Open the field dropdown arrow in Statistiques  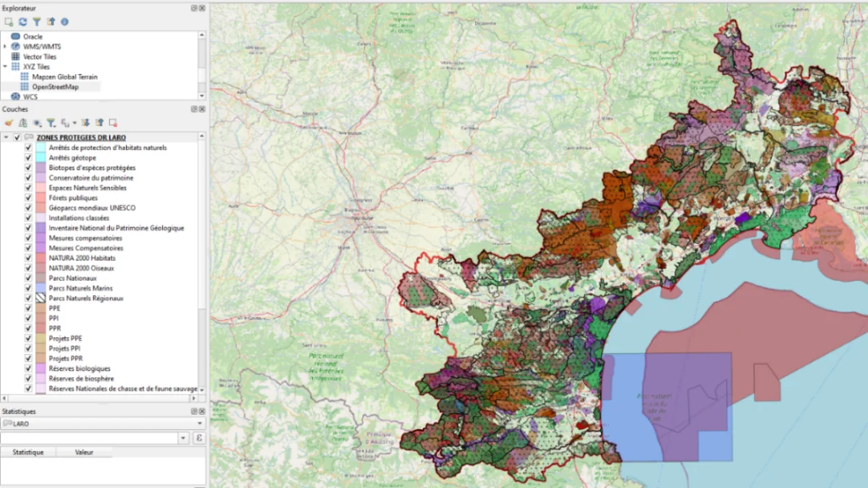[x=183, y=438]
